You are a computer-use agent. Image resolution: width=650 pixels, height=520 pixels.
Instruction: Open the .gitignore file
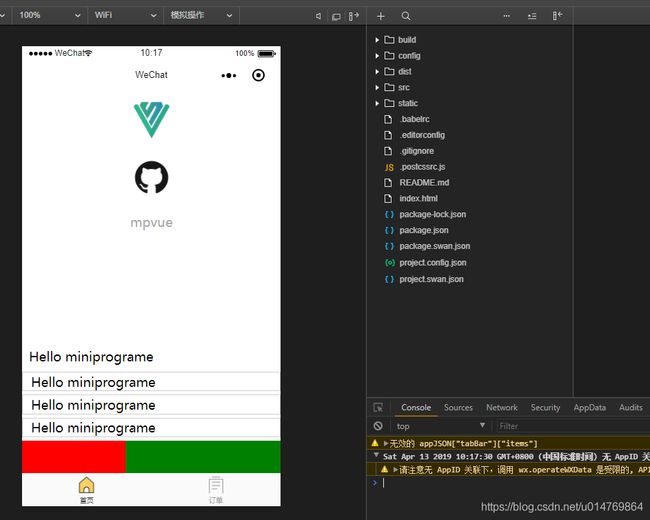click(417, 151)
